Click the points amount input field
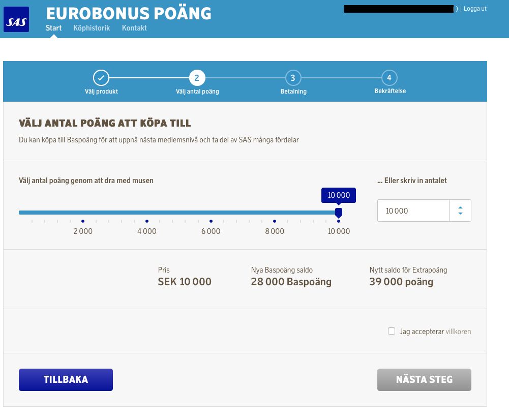This screenshot has height=420, width=509. tap(413, 211)
